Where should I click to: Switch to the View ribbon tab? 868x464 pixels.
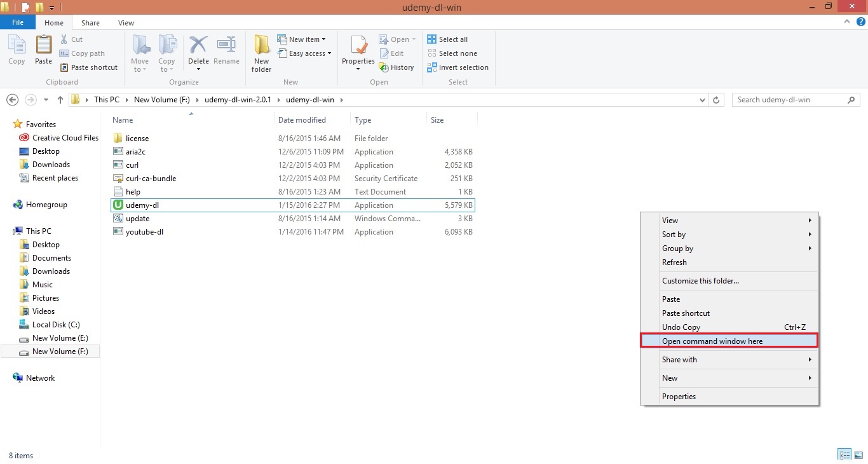click(126, 23)
